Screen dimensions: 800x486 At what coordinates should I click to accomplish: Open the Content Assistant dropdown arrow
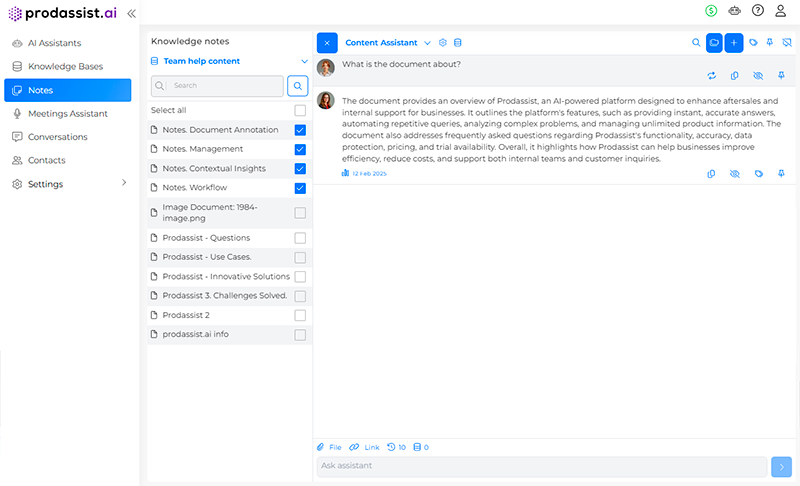coord(427,43)
